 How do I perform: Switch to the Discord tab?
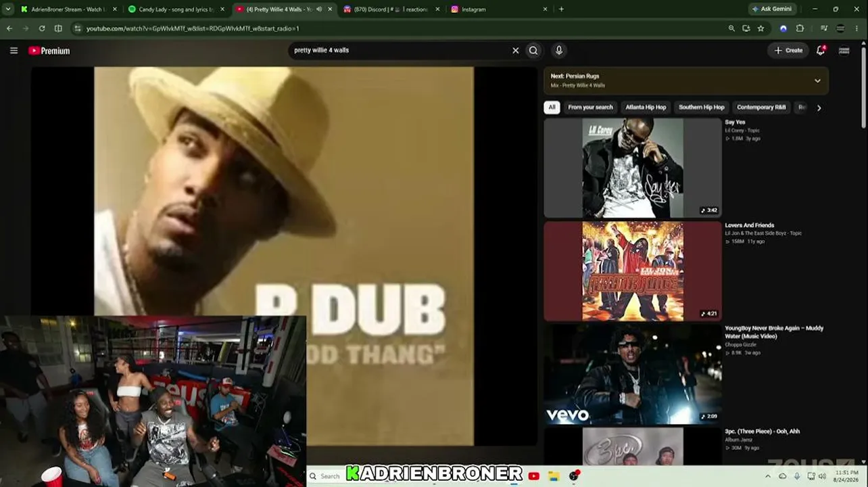[x=392, y=9]
